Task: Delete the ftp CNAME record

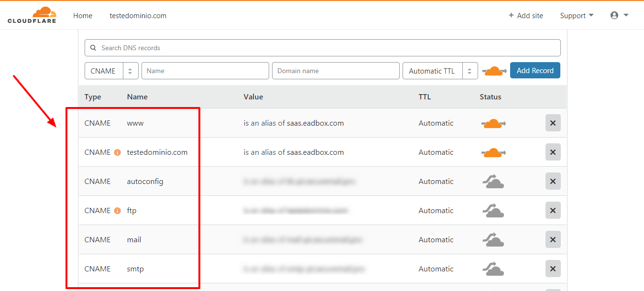Action: click(553, 210)
